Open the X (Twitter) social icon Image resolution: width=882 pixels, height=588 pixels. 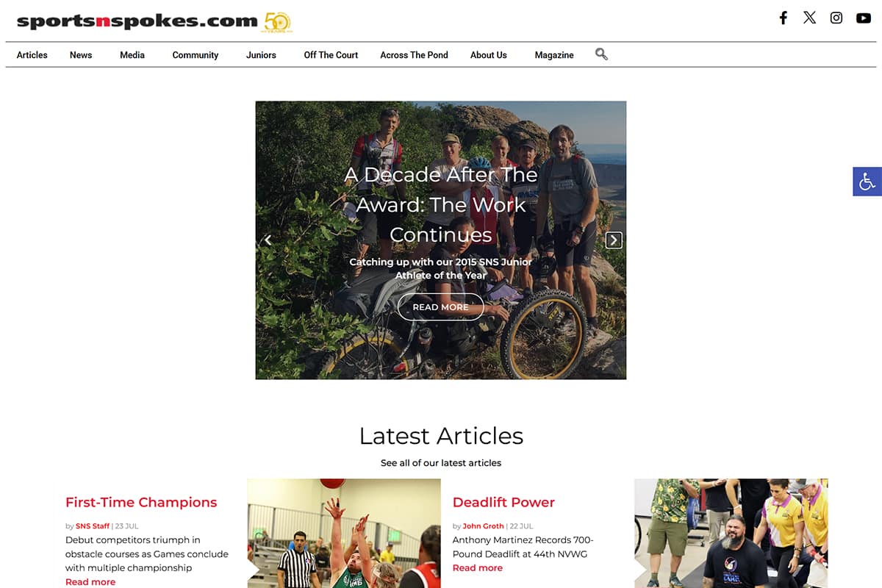(x=809, y=18)
